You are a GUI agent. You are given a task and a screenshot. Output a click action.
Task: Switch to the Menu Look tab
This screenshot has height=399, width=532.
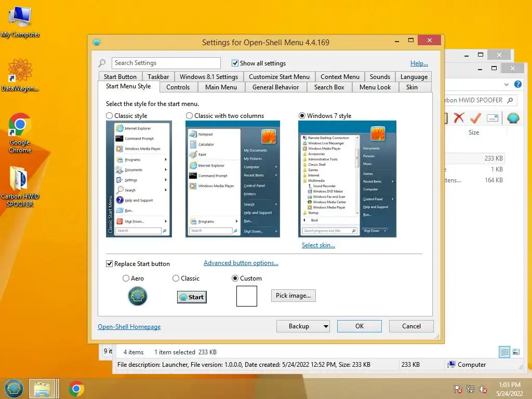[x=375, y=87]
